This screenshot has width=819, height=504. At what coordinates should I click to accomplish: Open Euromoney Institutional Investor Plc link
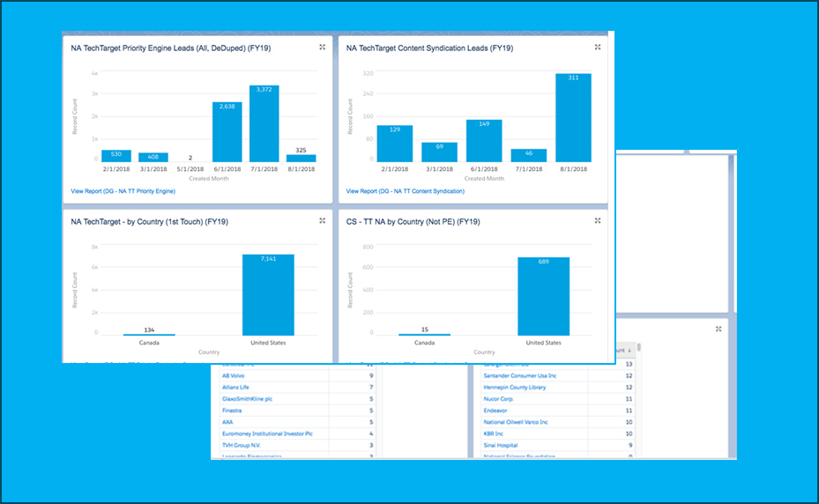[267, 434]
